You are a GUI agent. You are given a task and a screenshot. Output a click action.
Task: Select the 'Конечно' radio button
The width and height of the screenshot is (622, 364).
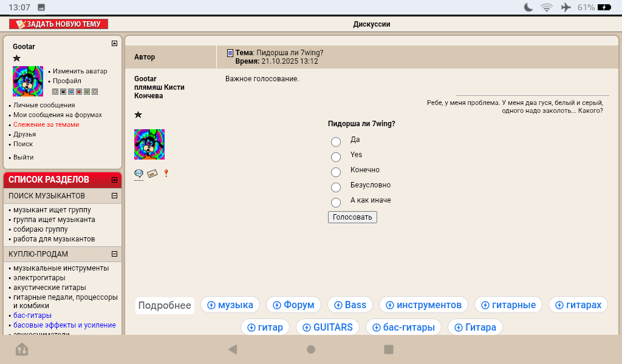pyautogui.click(x=336, y=172)
